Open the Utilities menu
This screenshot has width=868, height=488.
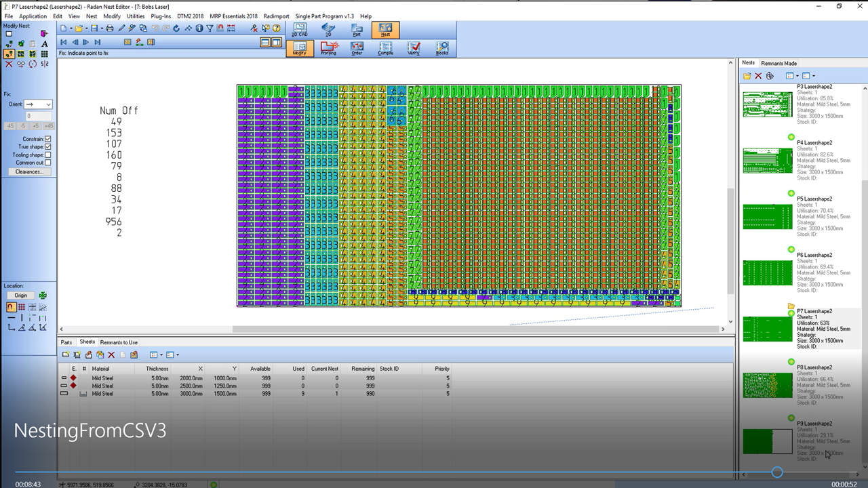(136, 16)
